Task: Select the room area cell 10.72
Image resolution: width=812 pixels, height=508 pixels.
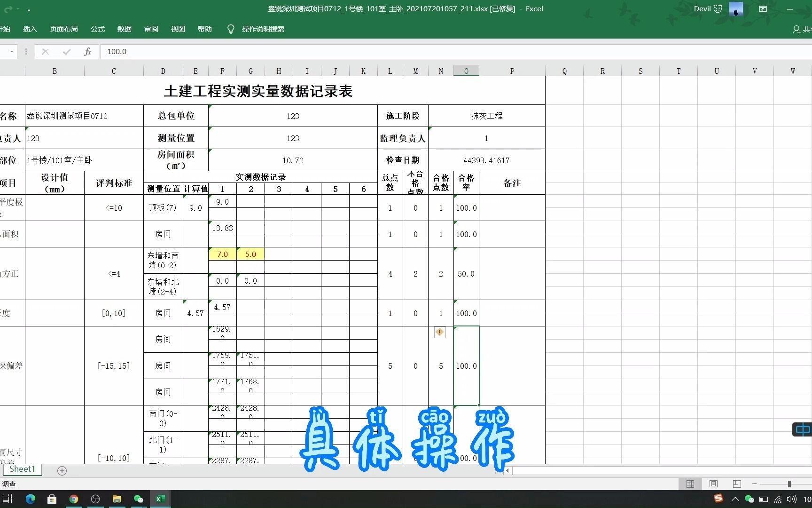Action: 293,160
